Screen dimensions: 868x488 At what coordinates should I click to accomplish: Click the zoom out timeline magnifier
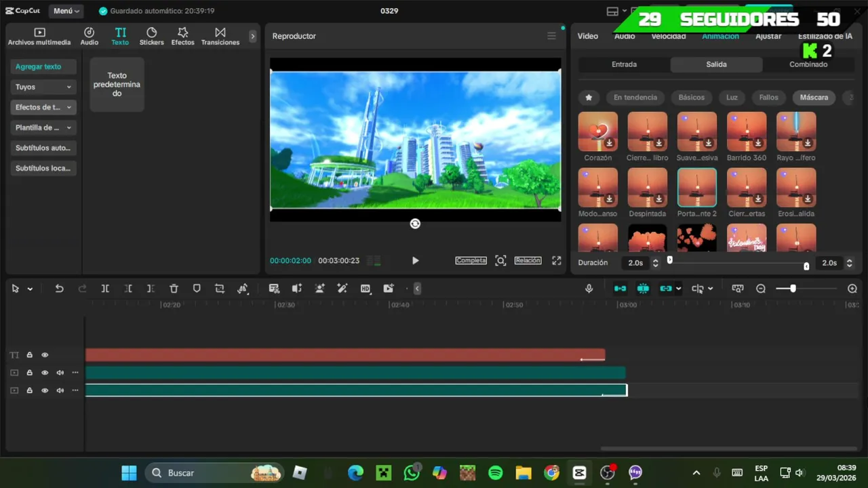tap(761, 289)
